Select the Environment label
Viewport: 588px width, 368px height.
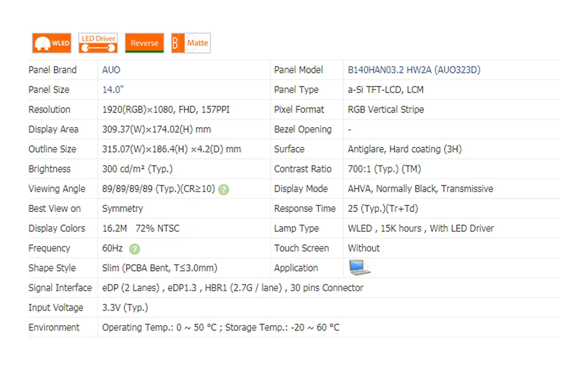[x=54, y=327]
